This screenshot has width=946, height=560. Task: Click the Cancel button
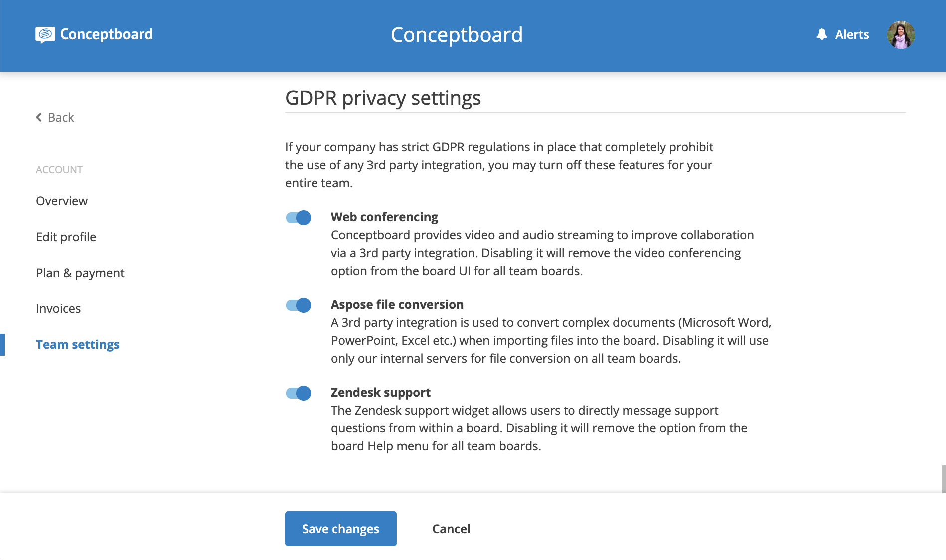pos(451,529)
